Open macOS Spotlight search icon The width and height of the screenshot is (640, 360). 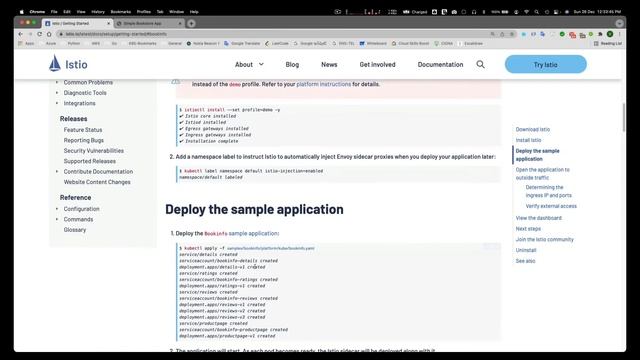point(537,12)
